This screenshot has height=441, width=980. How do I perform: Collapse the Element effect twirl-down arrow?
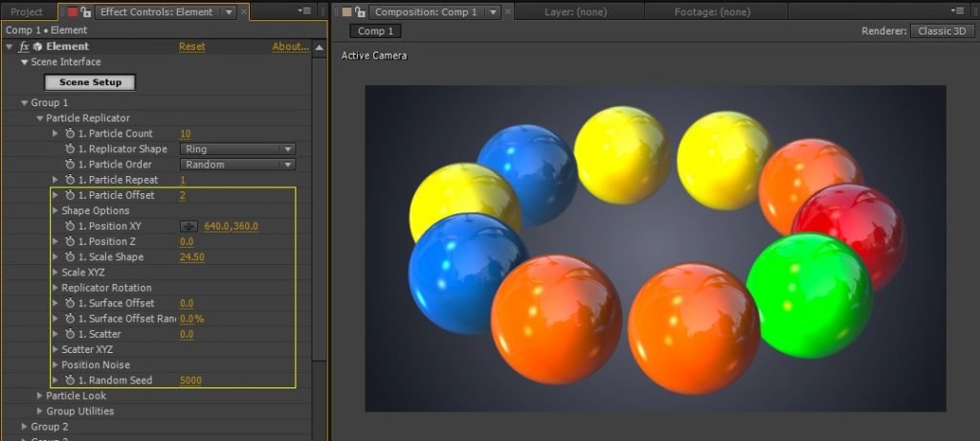[x=10, y=47]
